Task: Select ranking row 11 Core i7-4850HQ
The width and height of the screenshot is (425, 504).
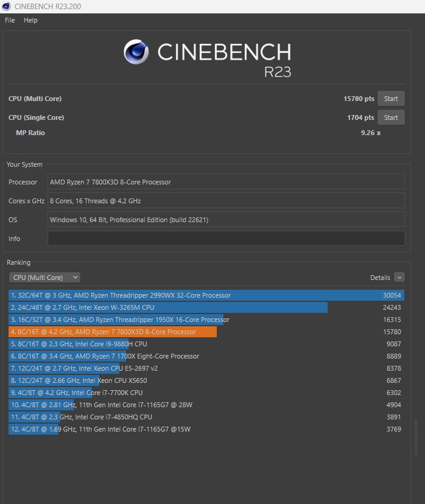Action: coord(206,417)
